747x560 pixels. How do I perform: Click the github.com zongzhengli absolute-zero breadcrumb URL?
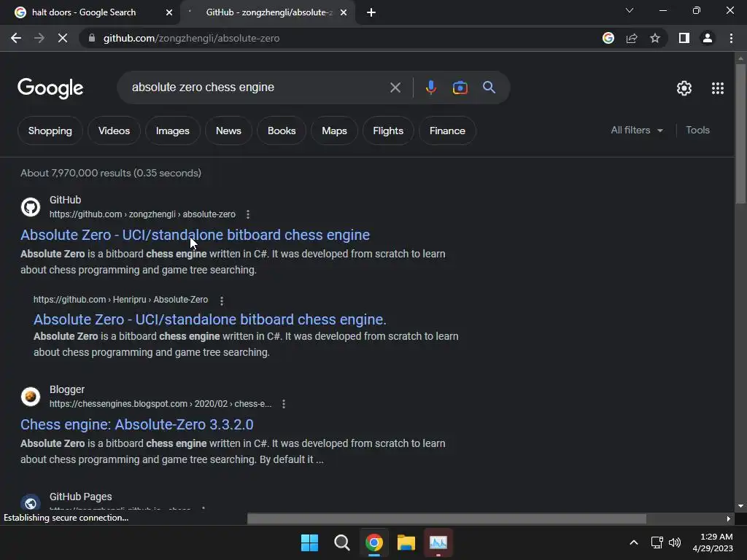pos(142,214)
